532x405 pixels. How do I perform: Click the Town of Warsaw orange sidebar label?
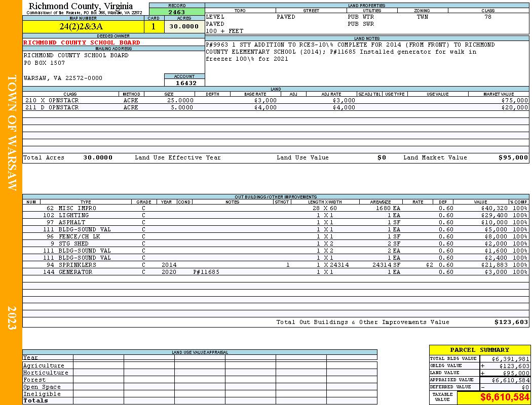point(11,133)
